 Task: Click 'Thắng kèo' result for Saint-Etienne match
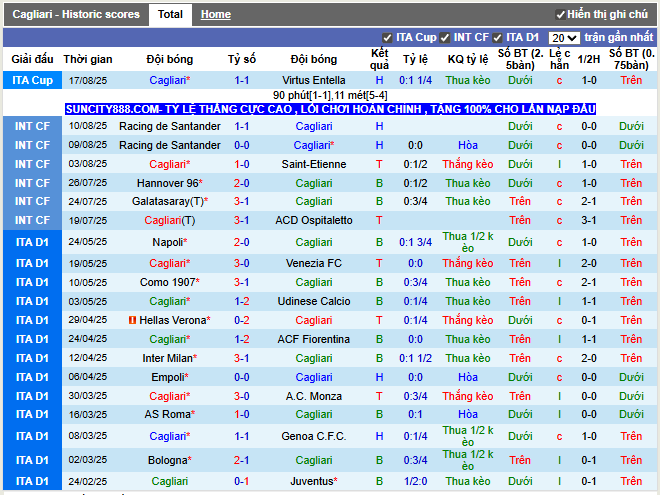point(468,164)
